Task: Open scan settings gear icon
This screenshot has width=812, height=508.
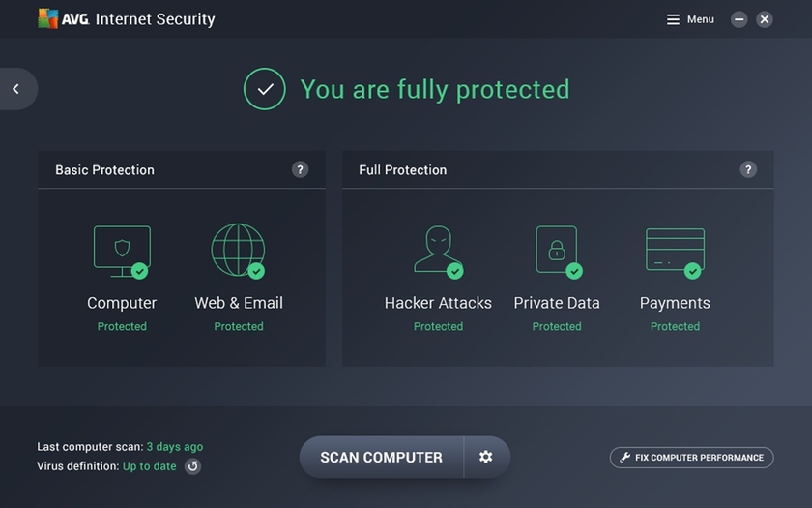Action: 486,457
